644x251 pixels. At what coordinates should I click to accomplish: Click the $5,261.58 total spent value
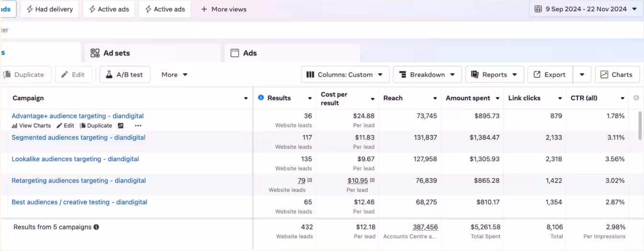pyautogui.click(x=485, y=227)
